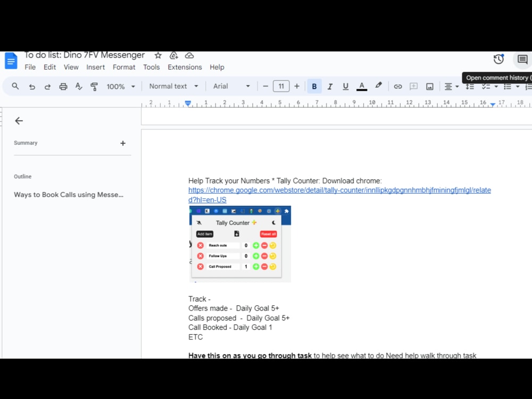Image resolution: width=532 pixels, height=399 pixels.
Task: Redo the last action
Action: coord(47,87)
